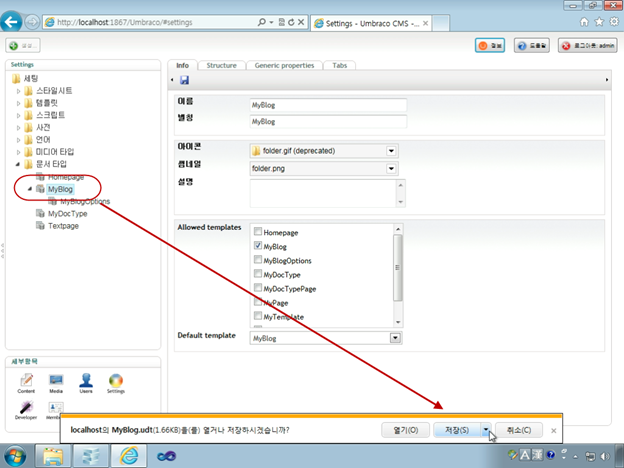
Task: Open the Content section icon
Action: click(x=26, y=383)
